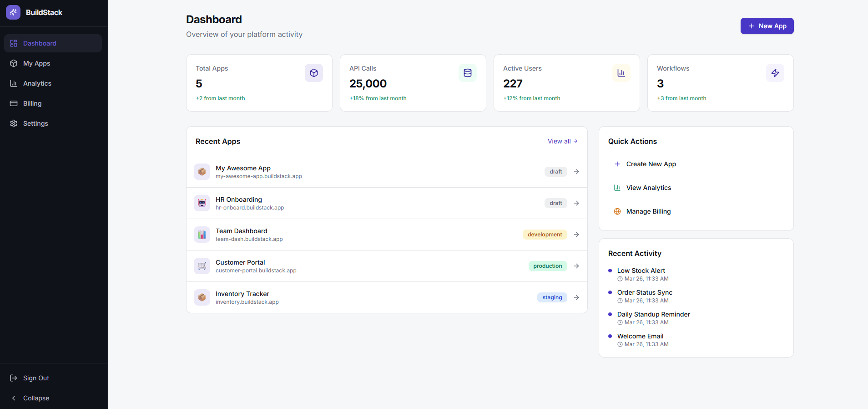This screenshot has width=868, height=409.
Task: Open the HR Onboarding arrow
Action: tap(576, 203)
